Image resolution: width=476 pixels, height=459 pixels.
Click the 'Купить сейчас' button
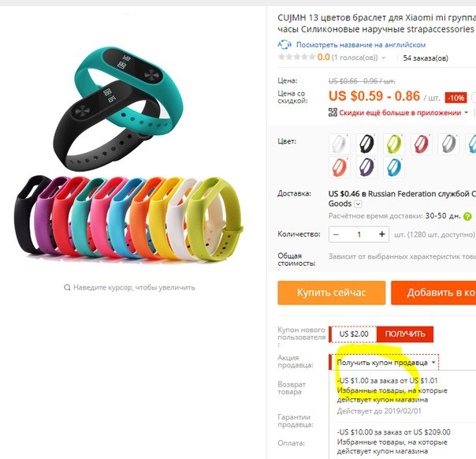[332, 293]
